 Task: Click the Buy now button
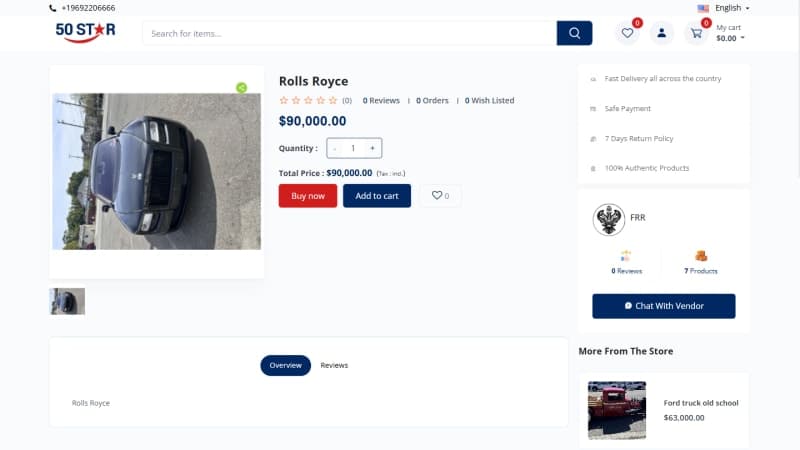308,196
